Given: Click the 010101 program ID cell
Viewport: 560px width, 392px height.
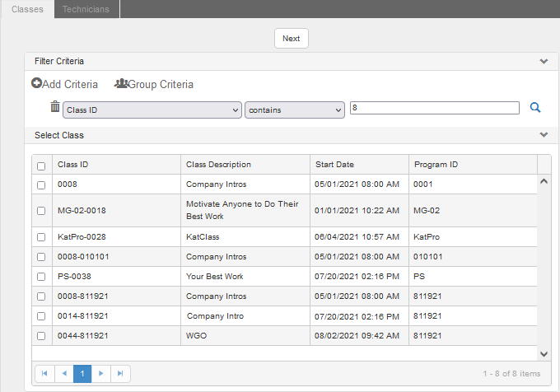Looking at the screenshot, I should (473, 257).
